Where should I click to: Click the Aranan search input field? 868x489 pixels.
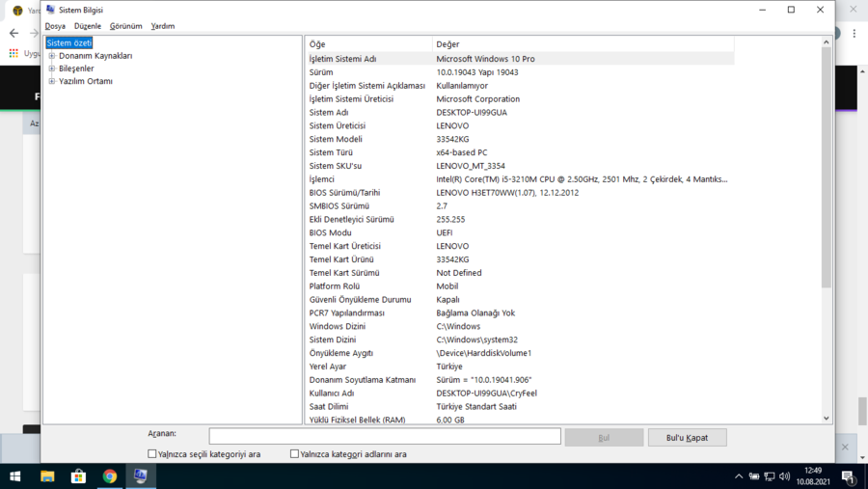pos(385,436)
